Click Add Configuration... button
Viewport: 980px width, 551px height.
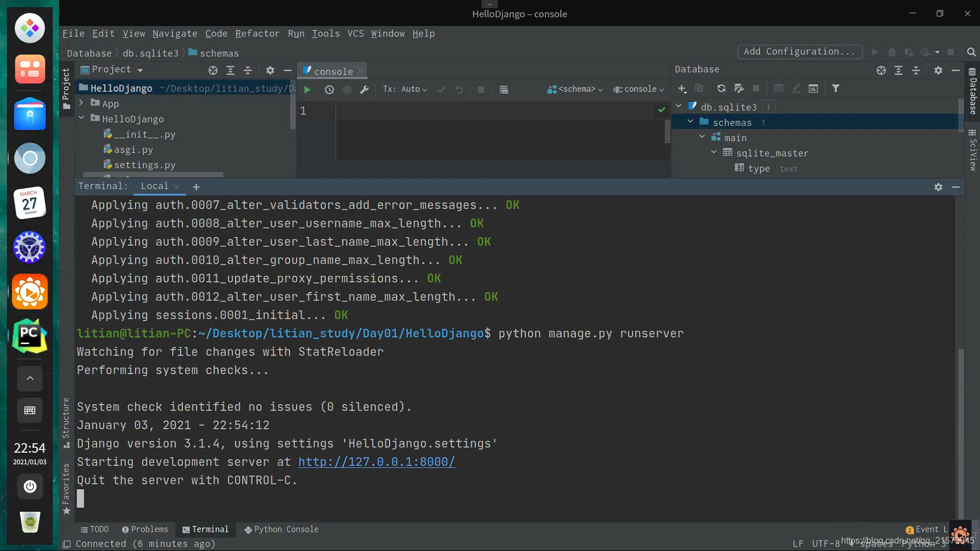click(x=800, y=51)
